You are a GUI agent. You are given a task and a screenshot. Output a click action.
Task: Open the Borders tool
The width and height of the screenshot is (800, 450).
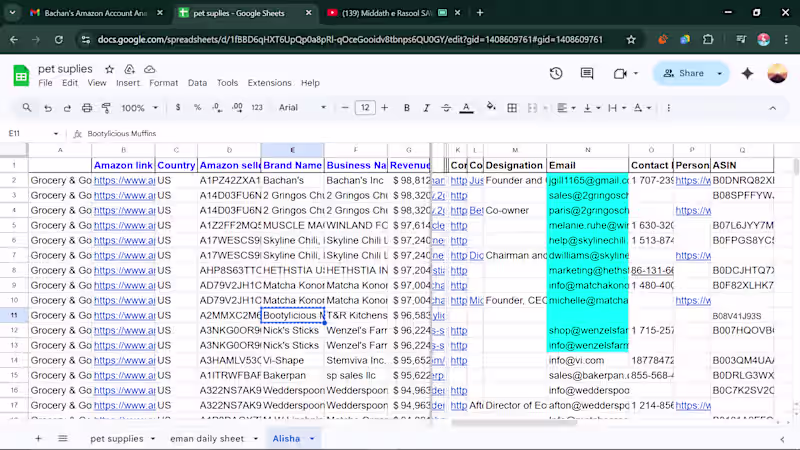pos(512,108)
